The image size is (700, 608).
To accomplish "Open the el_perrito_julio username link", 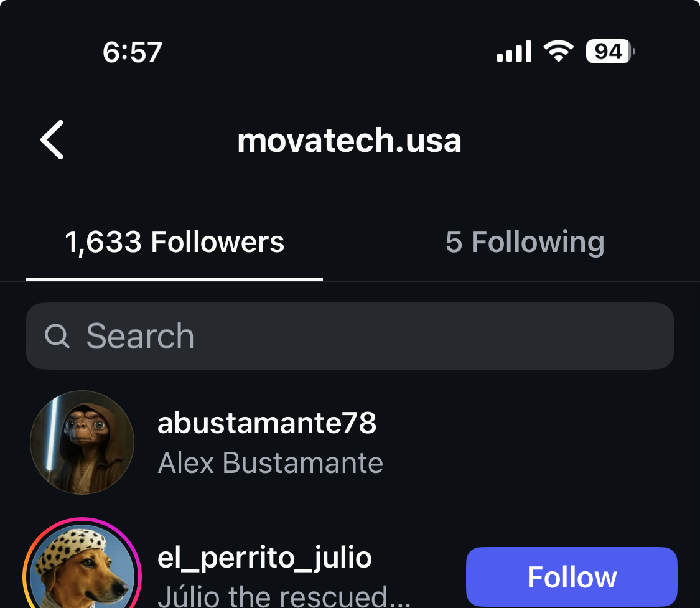I will (264, 557).
